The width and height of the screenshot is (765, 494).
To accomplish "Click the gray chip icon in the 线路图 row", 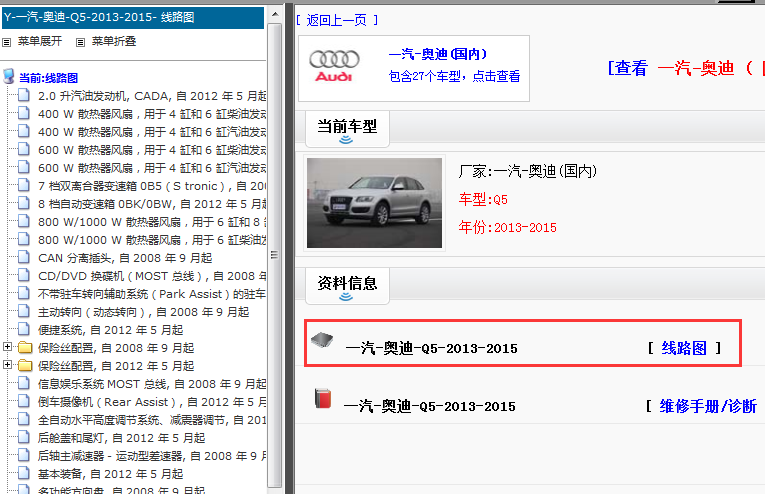I will pyautogui.click(x=322, y=339).
